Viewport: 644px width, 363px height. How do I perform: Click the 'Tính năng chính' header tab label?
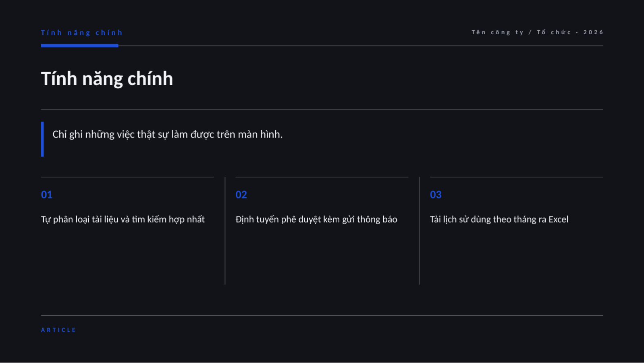click(x=82, y=33)
